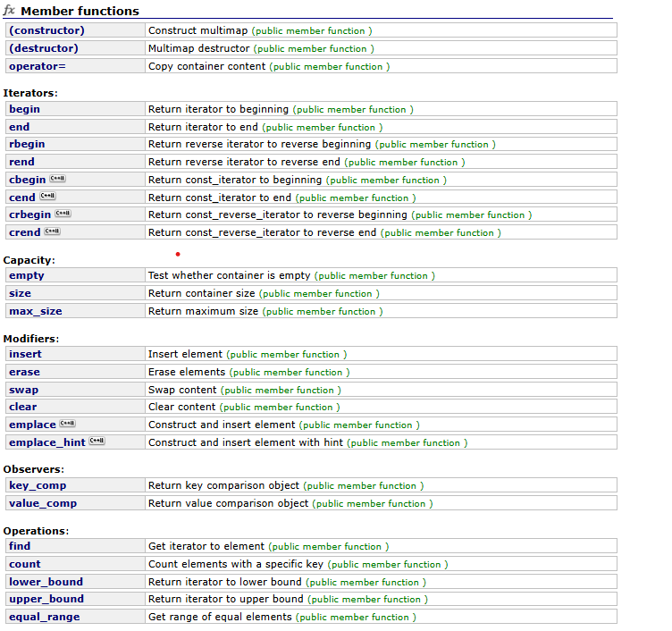This screenshot has height=631, width=672.
Task: Click the C++11 badge next to cend
Action: [47, 196]
